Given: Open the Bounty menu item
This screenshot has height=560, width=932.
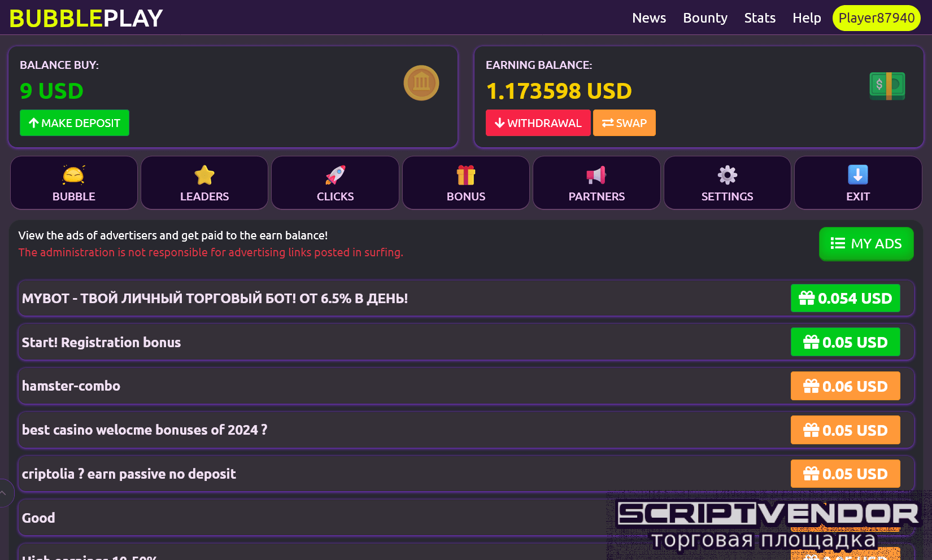Looking at the screenshot, I should [705, 18].
